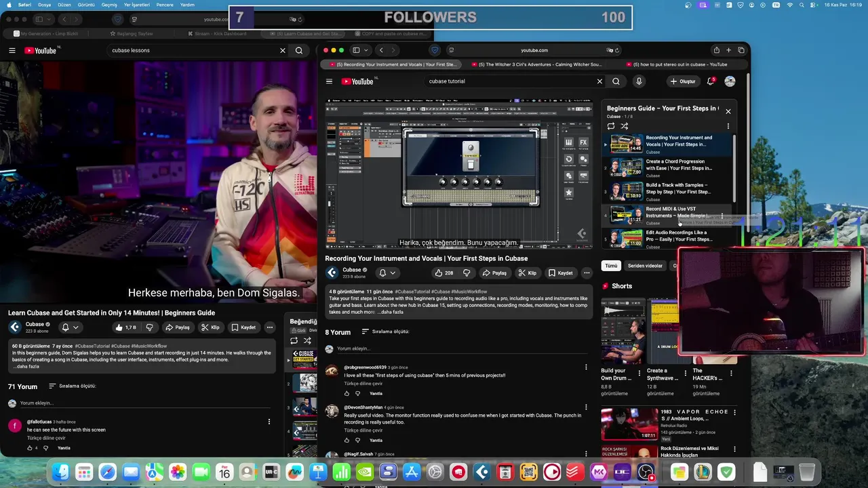The image size is (868, 488).
Task: Close the Beginners Guide playlist panel
Action: [x=728, y=111]
